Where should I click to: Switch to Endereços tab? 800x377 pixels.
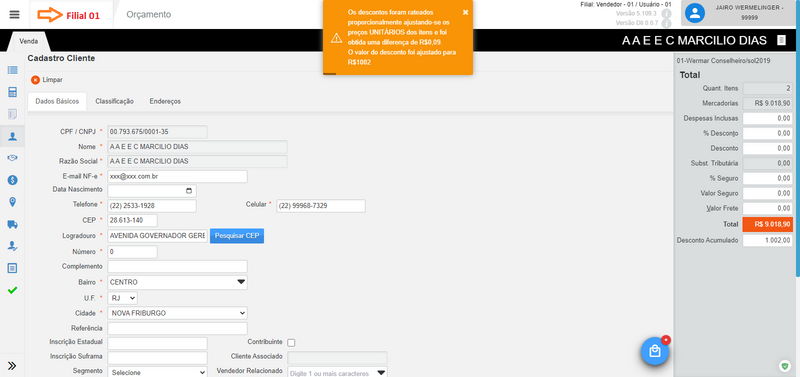pyautogui.click(x=165, y=102)
